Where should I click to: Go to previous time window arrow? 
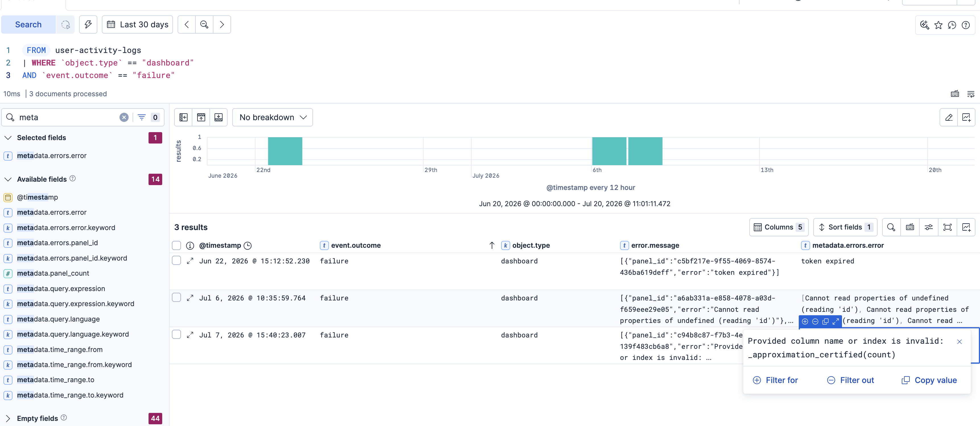click(x=186, y=24)
